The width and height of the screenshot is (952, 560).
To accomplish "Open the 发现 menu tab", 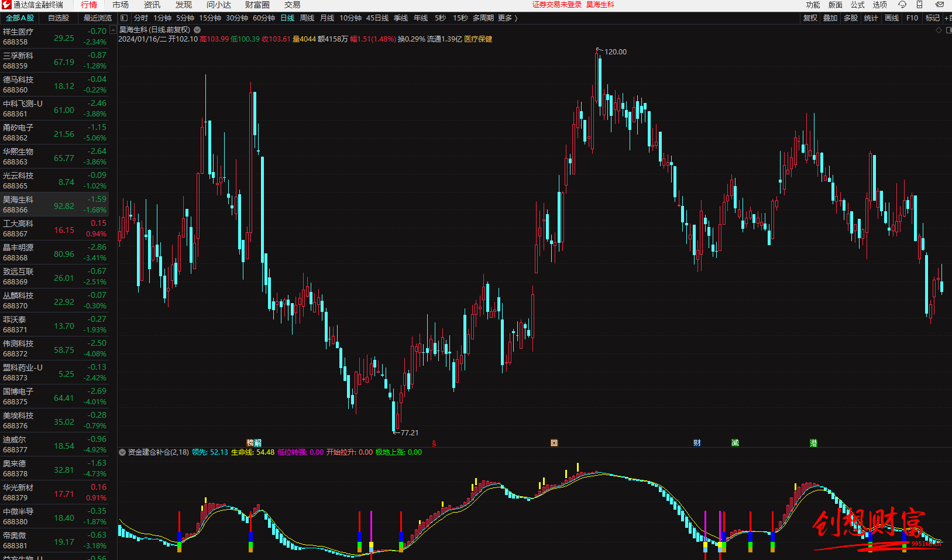I will [184, 5].
